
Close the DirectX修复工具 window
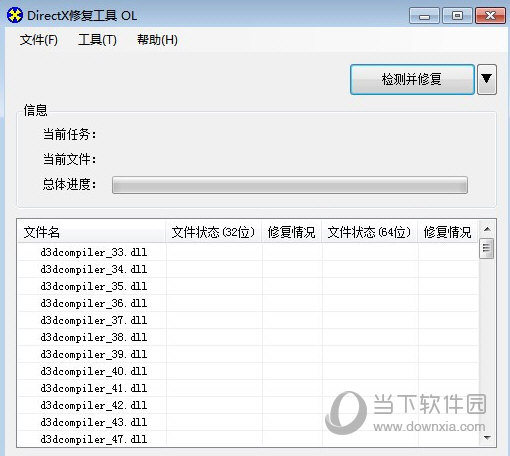[490, 16]
